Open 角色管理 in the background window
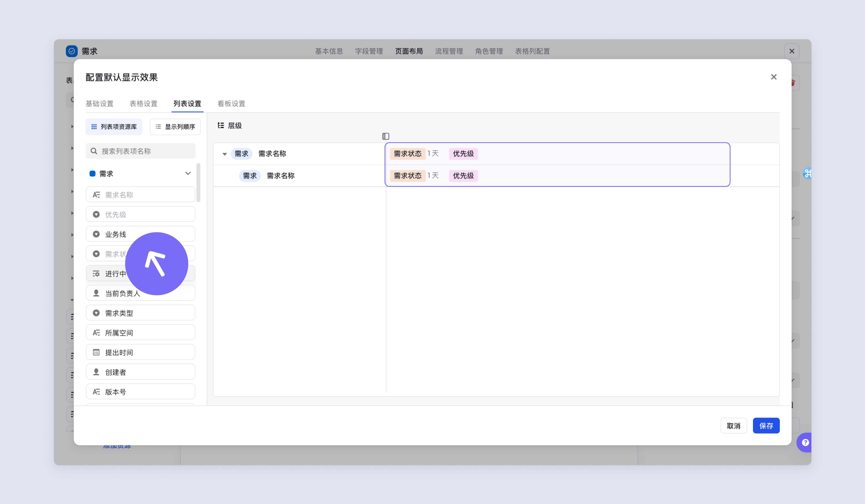This screenshot has height=504, width=865. click(489, 51)
